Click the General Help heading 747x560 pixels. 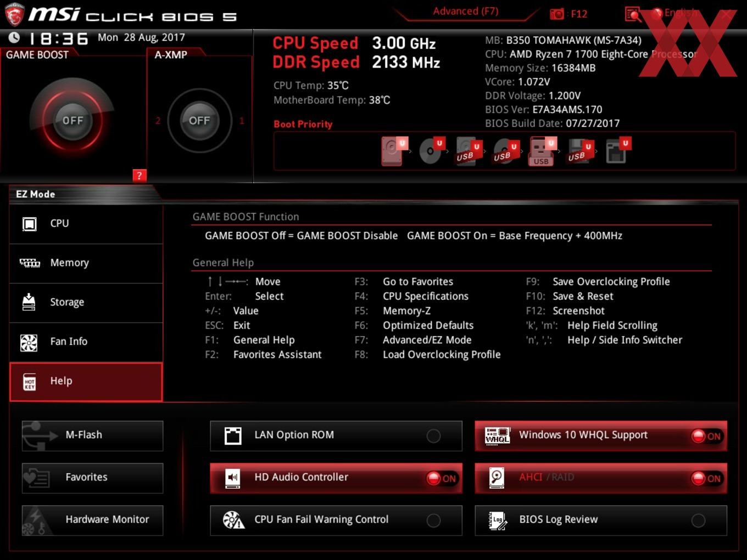coord(223,263)
